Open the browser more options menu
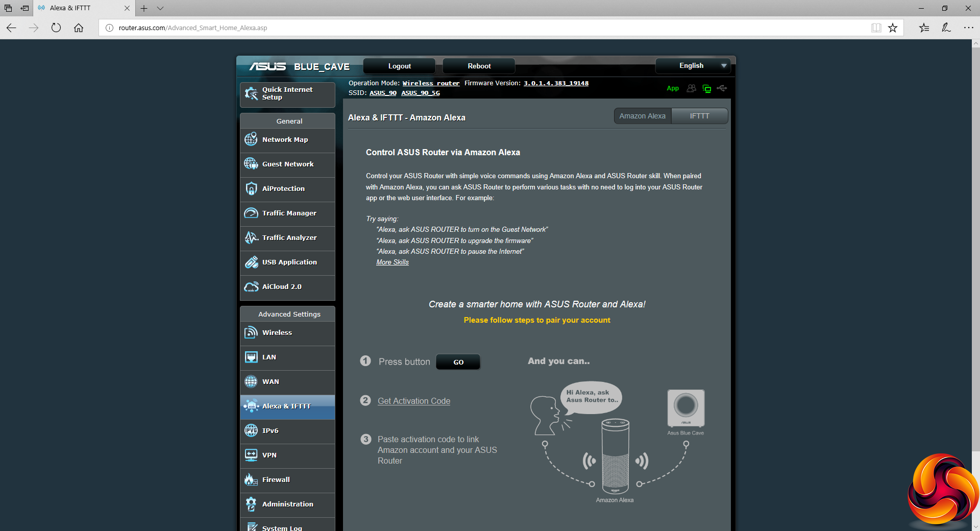The height and width of the screenshot is (531, 980). [968, 28]
